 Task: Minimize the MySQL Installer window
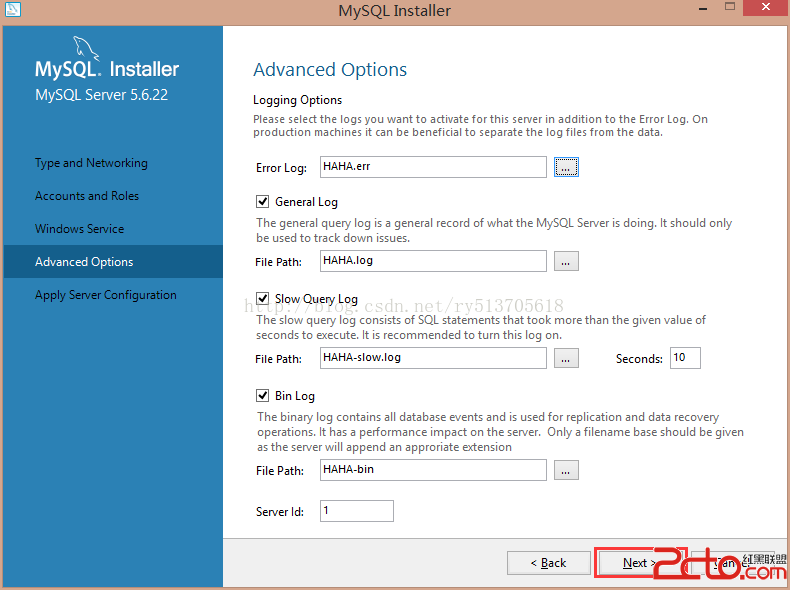point(703,9)
